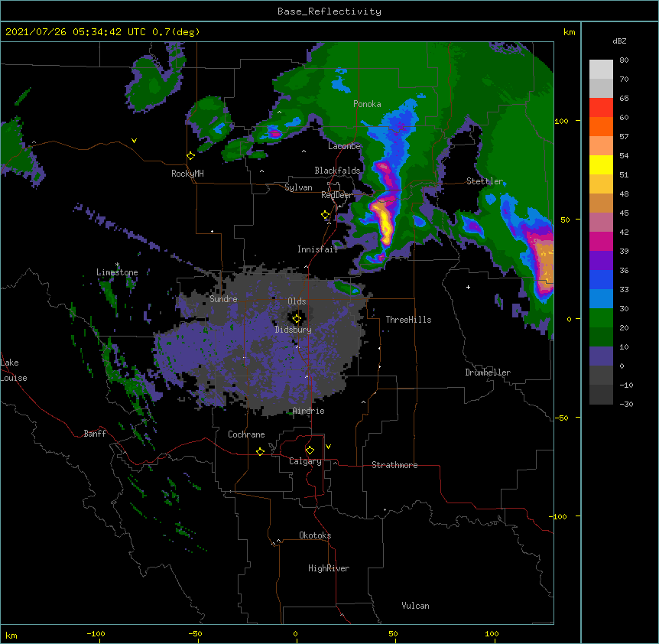Click the Lacombe city label
The height and width of the screenshot is (644, 659).
pos(344,146)
